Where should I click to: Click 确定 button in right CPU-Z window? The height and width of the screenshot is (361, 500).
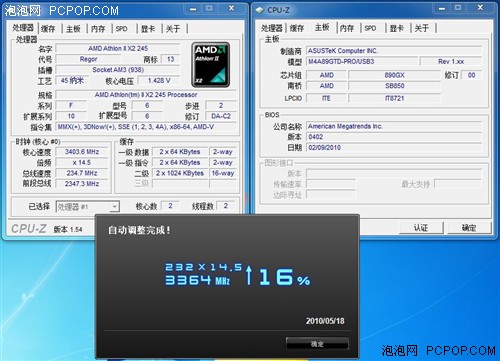[469, 228]
